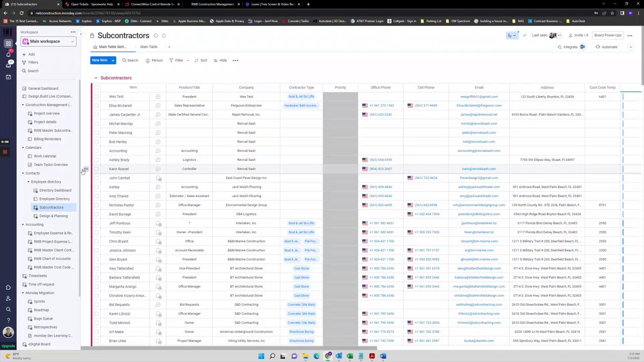Collapse the Monday Migration folder
The image size is (644, 362).
pos(23,293)
